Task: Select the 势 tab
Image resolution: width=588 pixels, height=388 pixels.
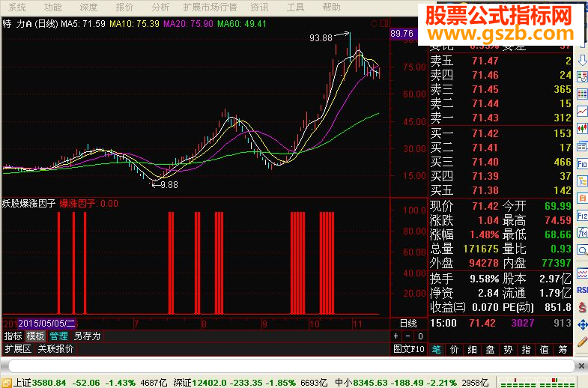Action: (509, 349)
